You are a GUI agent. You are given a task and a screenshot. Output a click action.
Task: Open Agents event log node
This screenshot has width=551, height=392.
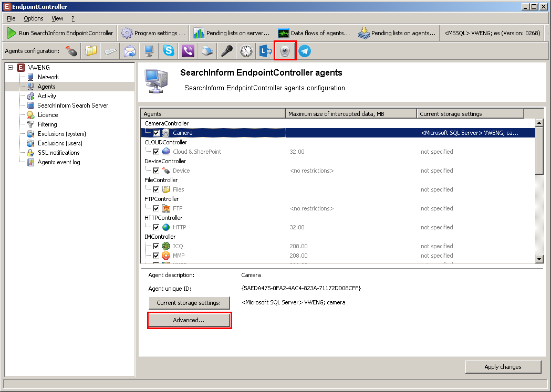click(59, 163)
